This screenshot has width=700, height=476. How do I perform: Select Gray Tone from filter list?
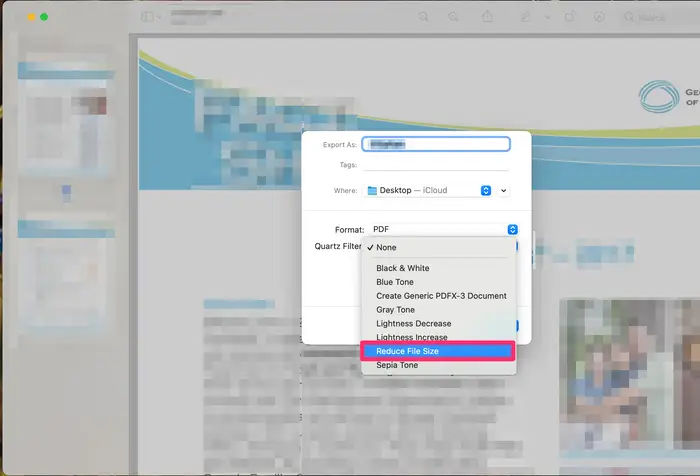tap(395, 310)
